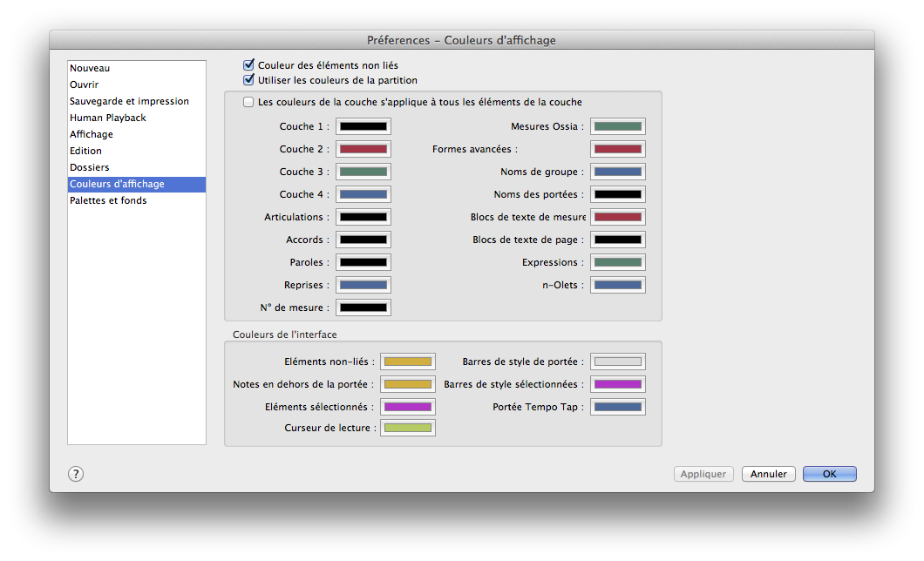Select 'Human Playback' in the sidebar
Screen dimensions: 924x561
pos(108,118)
